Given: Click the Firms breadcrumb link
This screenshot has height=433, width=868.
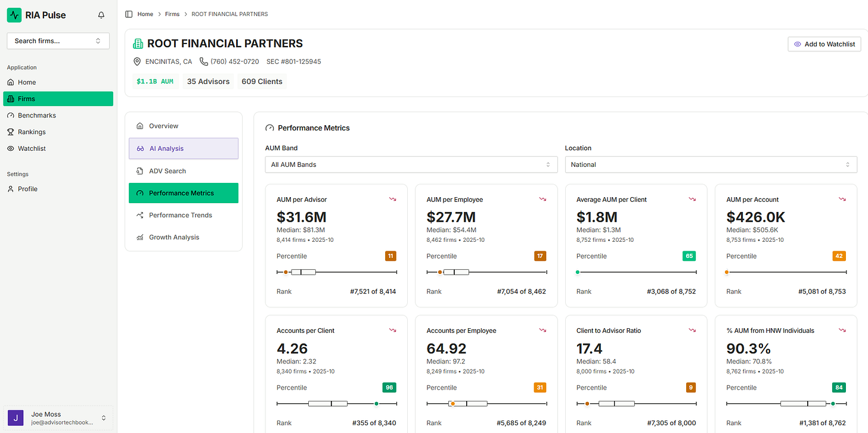Looking at the screenshot, I should pos(172,14).
